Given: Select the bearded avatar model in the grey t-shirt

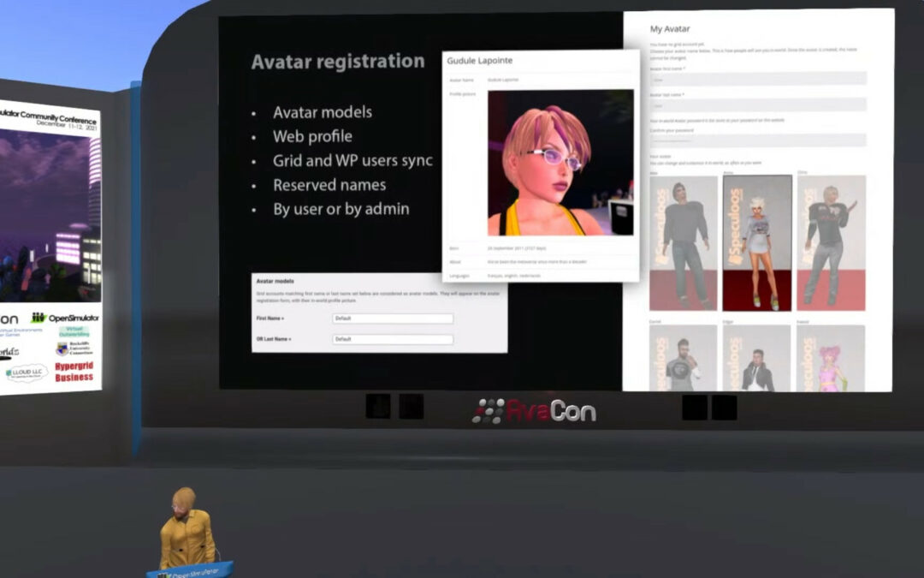Looking at the screenshot, I should (683, 358).
